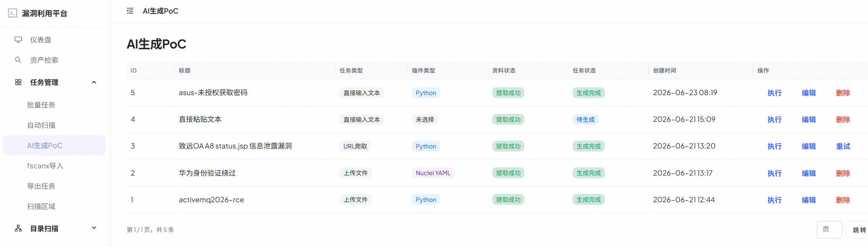Click 目录扫描 menu label
The height and width of the screenshot is (247, 868).
tap(44, 229)
